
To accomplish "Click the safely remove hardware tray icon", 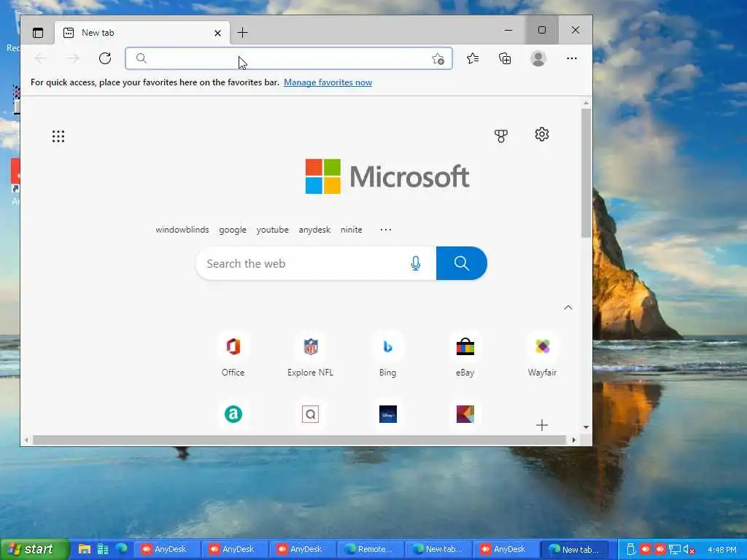I will click(x=630, y=550).
